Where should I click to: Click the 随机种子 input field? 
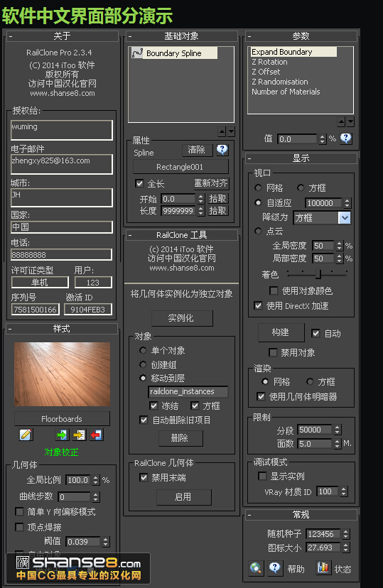pyautogui.click(x=323, y=533)
